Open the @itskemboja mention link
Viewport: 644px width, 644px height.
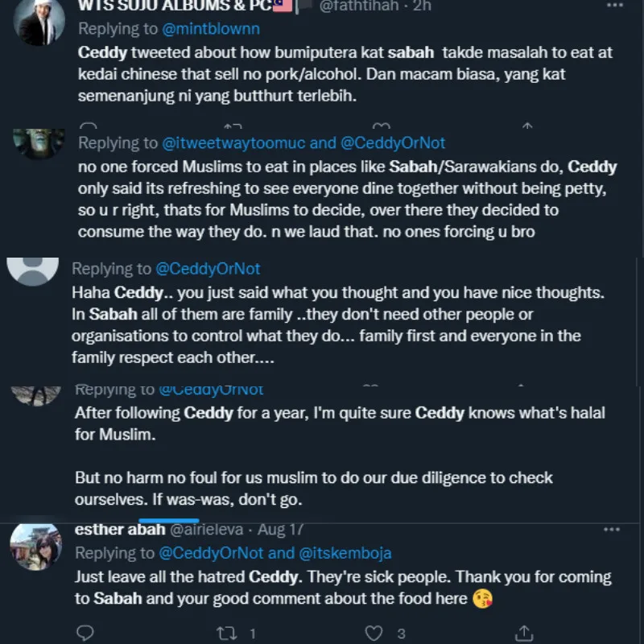345,553
